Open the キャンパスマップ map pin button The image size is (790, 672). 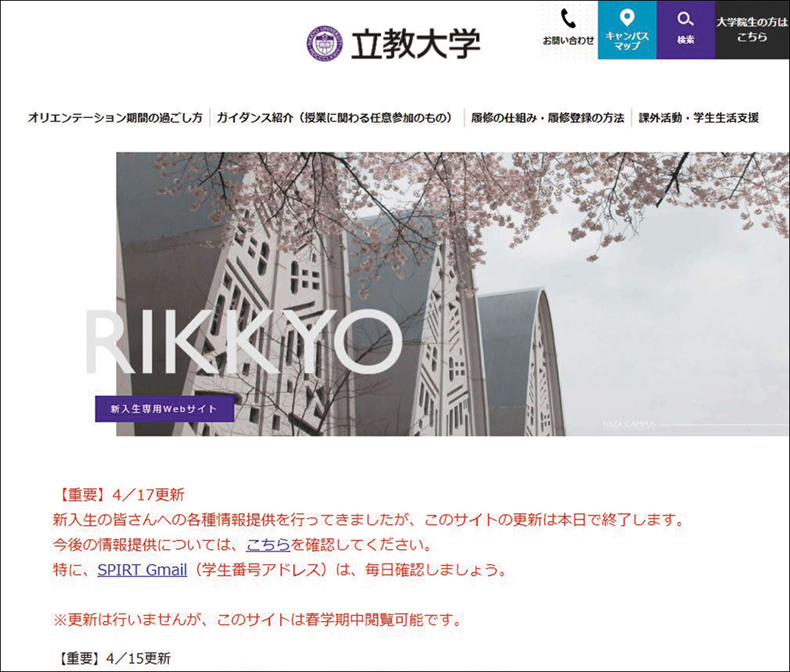click(x=627, y=30)
